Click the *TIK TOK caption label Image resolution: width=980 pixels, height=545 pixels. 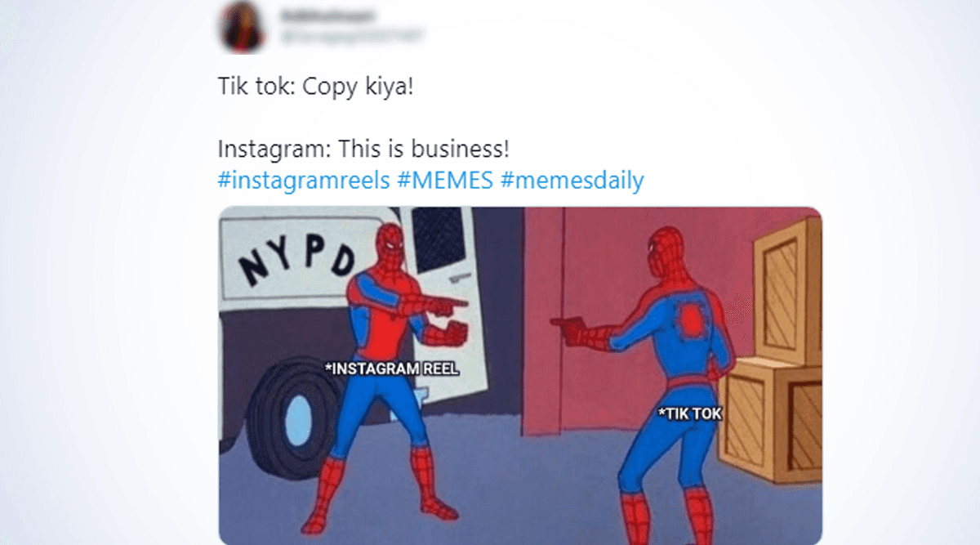tap(691, 414)
